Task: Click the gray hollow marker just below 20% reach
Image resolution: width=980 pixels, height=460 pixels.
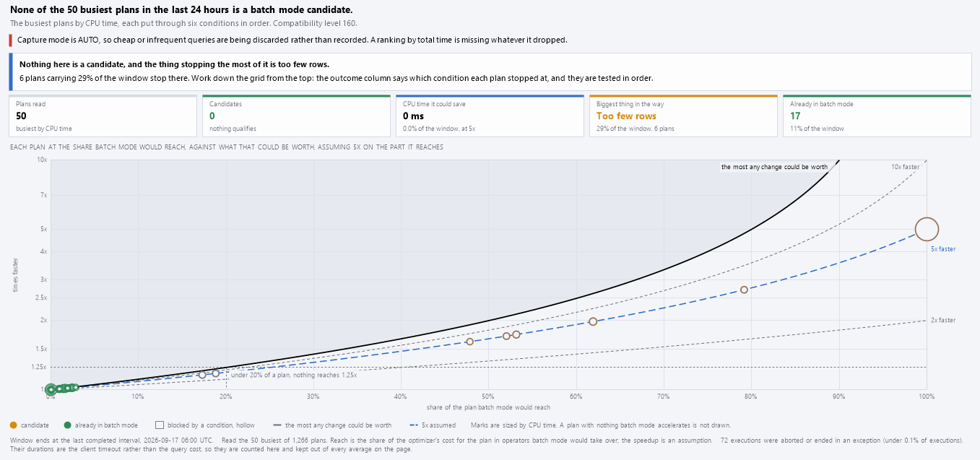Action: pyautogui.click(x=215, y=373)
